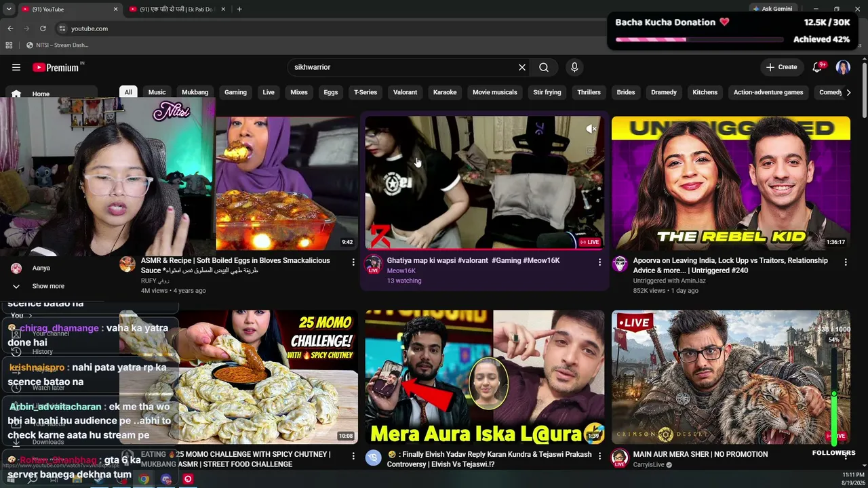Start voice search with the microphone

pos(574,67)
